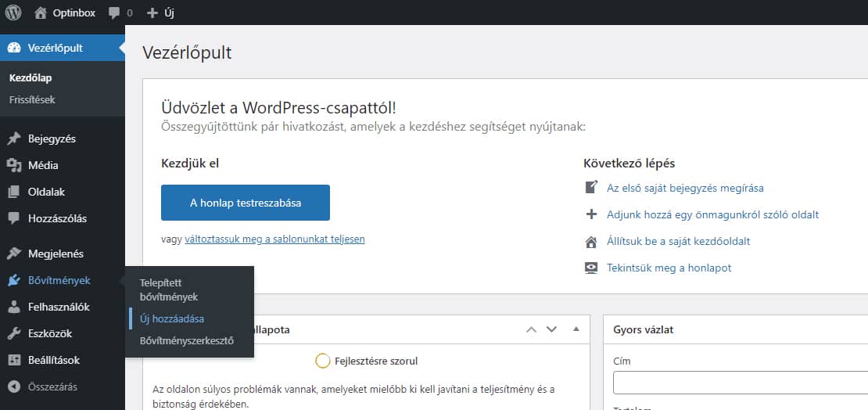Click the comments bubble icon in toolbar
868x410 pixels.
click(x=115, y=13)
